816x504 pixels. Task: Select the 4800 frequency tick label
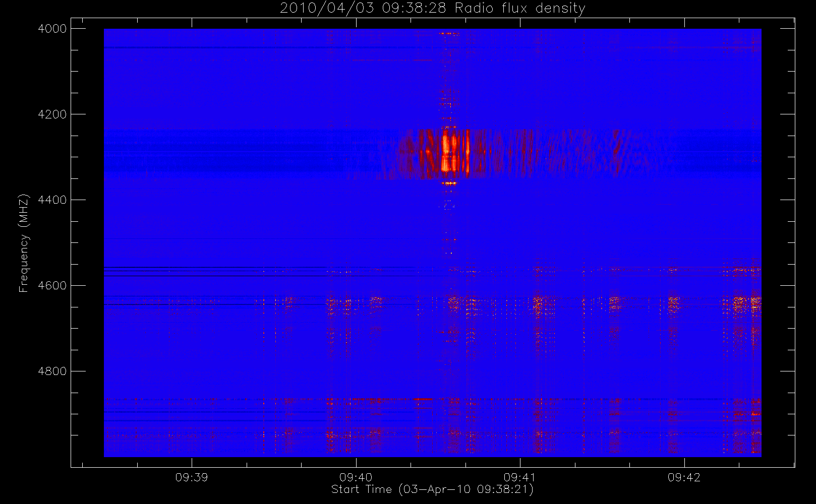pos(52,371)
